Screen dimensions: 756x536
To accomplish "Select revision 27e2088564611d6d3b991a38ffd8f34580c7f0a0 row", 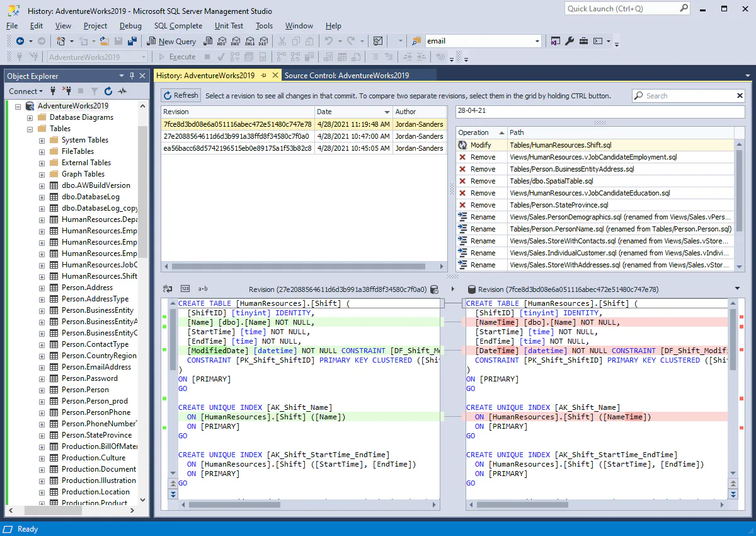I will coord(302,136).
